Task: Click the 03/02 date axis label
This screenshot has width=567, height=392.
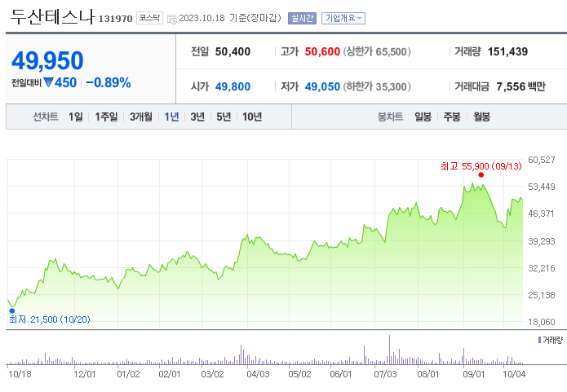Action: pos(212,374)
